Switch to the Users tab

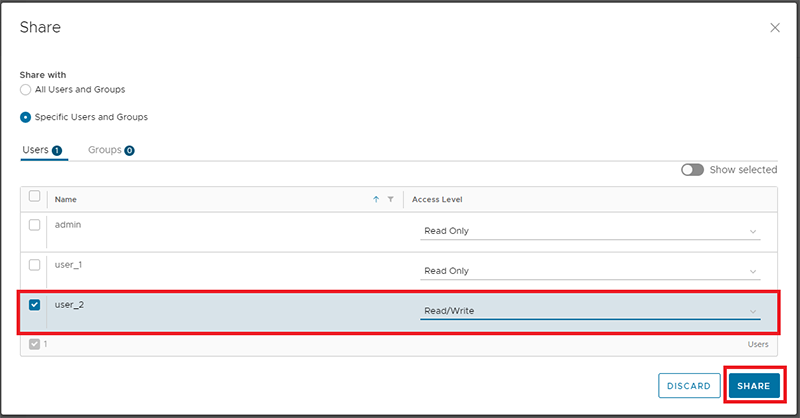tap(43, 150)
